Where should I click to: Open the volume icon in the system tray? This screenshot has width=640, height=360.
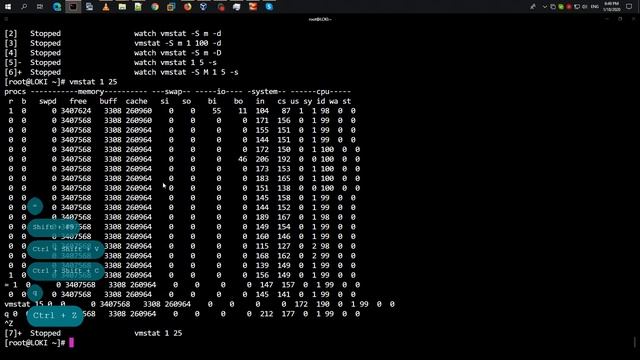click(585, 7)
